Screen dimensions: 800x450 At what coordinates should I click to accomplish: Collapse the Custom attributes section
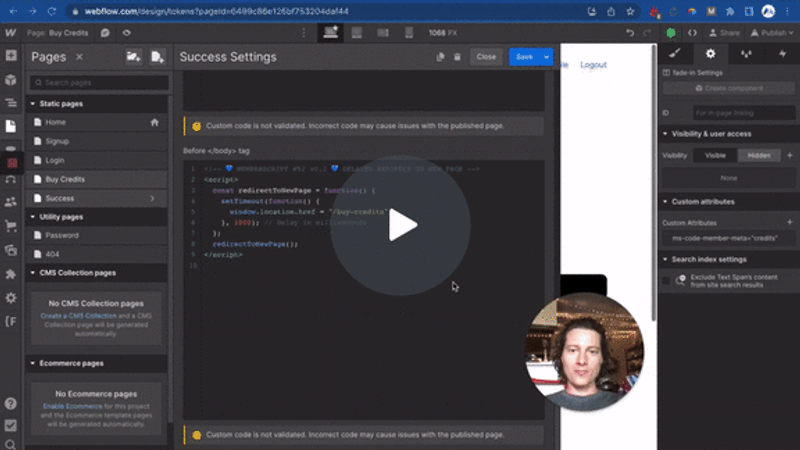pyautogui.click(x=665, y=202)
